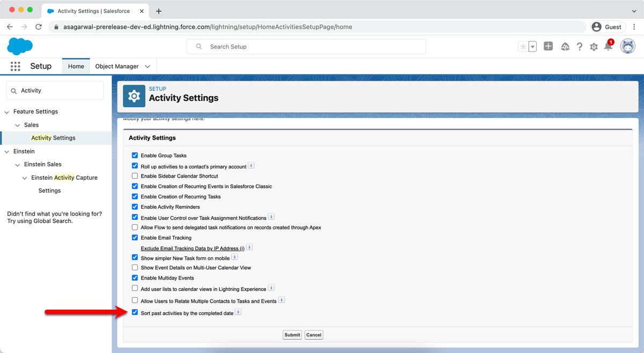This screenshot has width=644, height=353.
Task: Check Allow Users to Relate Multiple Contacts
Action: click(x=135, y=300)
